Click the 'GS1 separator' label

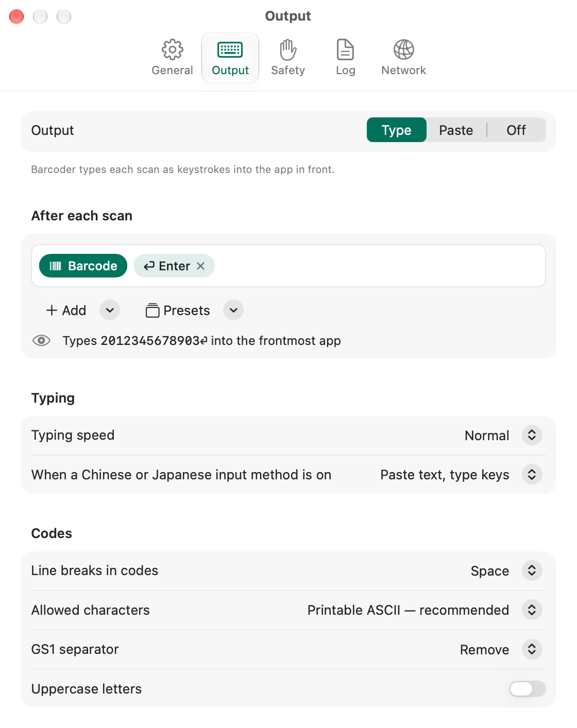75,649
